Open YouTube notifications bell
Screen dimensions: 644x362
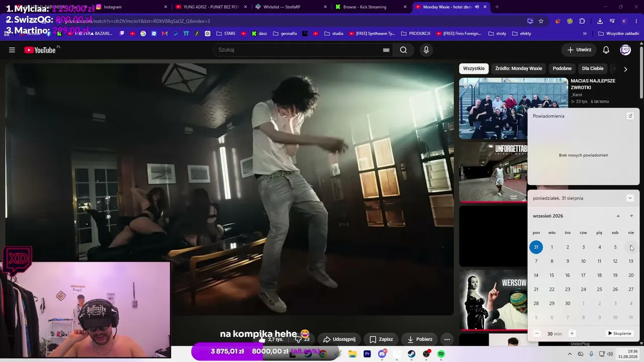tap(606, 50)
